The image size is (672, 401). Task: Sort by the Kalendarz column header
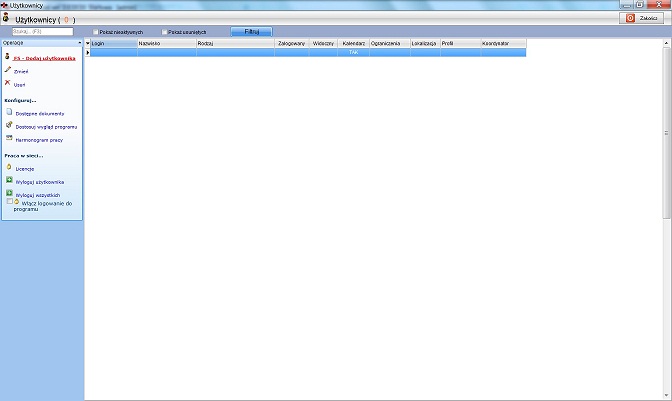pos(354,43)
